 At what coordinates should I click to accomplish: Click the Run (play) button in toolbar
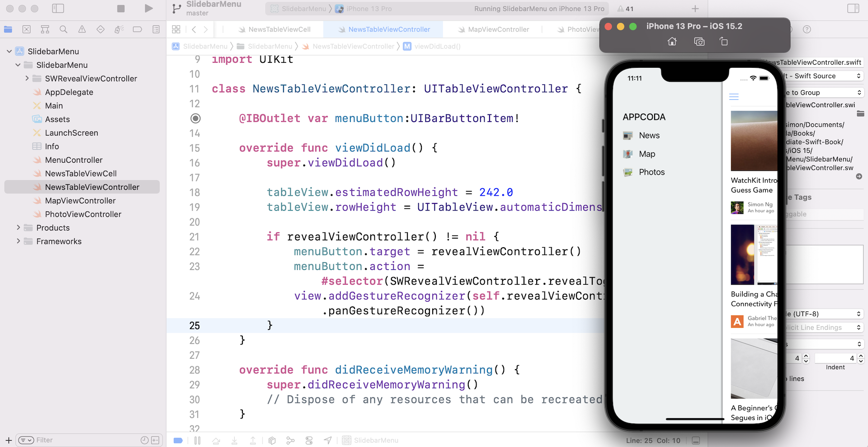[148, 9]
